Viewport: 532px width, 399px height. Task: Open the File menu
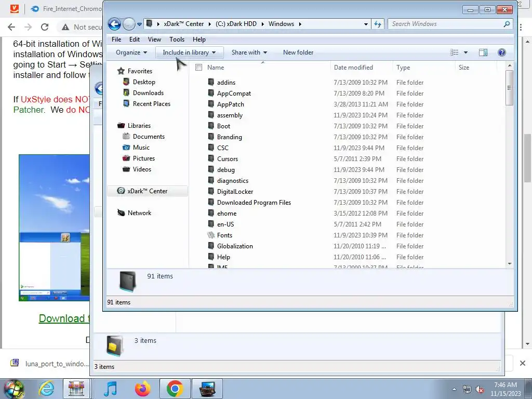click(116, 39)
